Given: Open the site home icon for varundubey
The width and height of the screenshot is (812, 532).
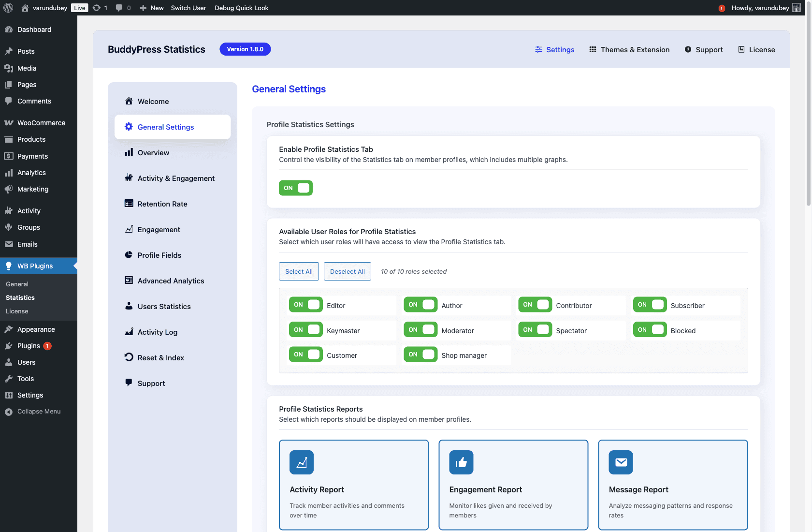Looking at the screenshot, I should 25,8.
